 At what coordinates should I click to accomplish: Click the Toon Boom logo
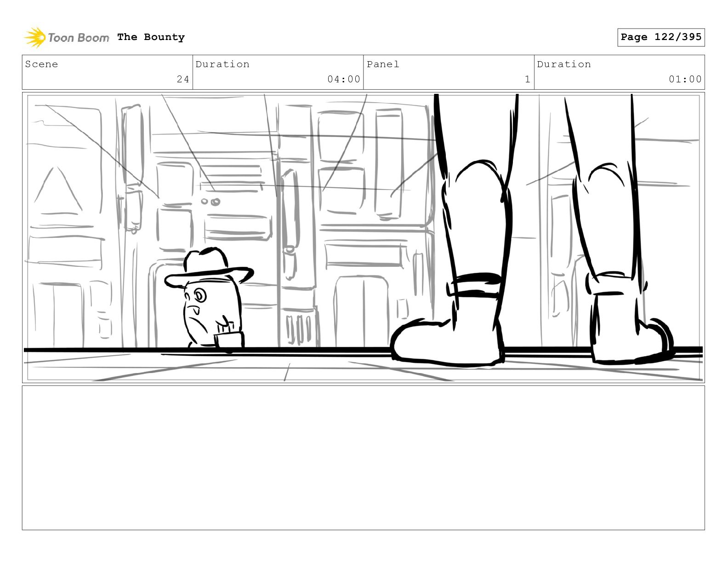click(x=67, y=37)
